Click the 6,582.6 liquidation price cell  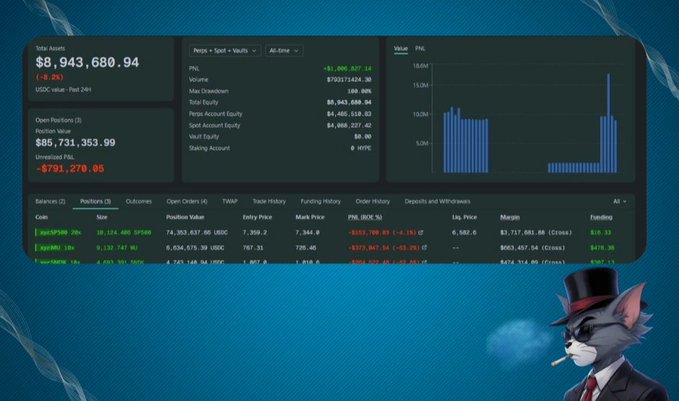click(x=464, y=233)
